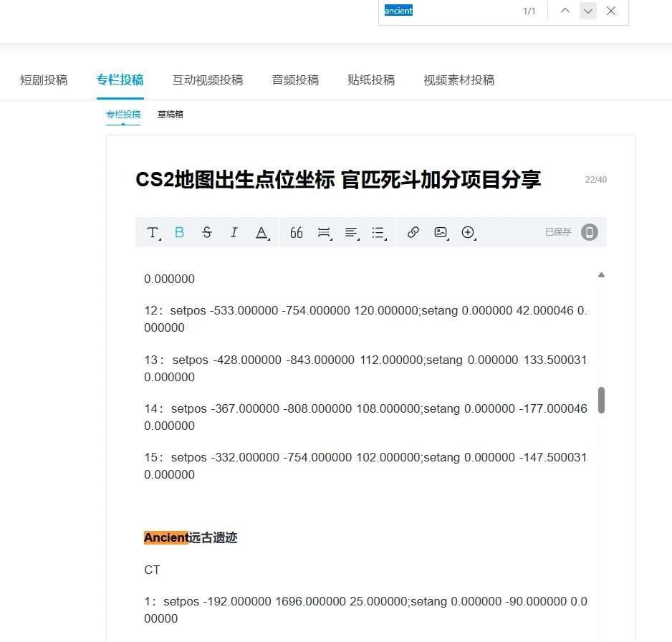Go to next search match
The height and width of the screenshot is (642, 672).
click(588, 11)
